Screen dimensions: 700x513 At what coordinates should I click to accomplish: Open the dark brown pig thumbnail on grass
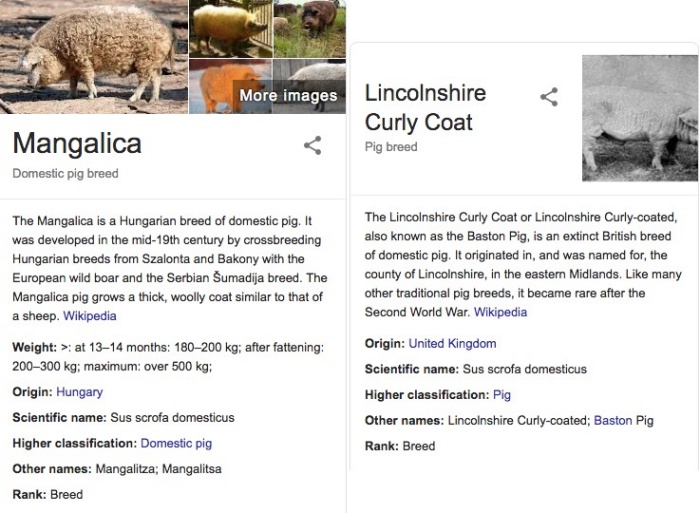click(309, 29)
